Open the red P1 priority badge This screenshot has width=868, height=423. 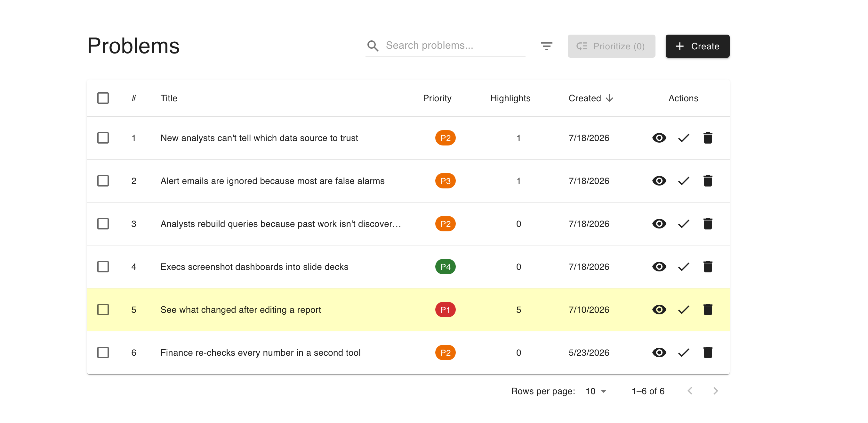(x=445, y=310)
